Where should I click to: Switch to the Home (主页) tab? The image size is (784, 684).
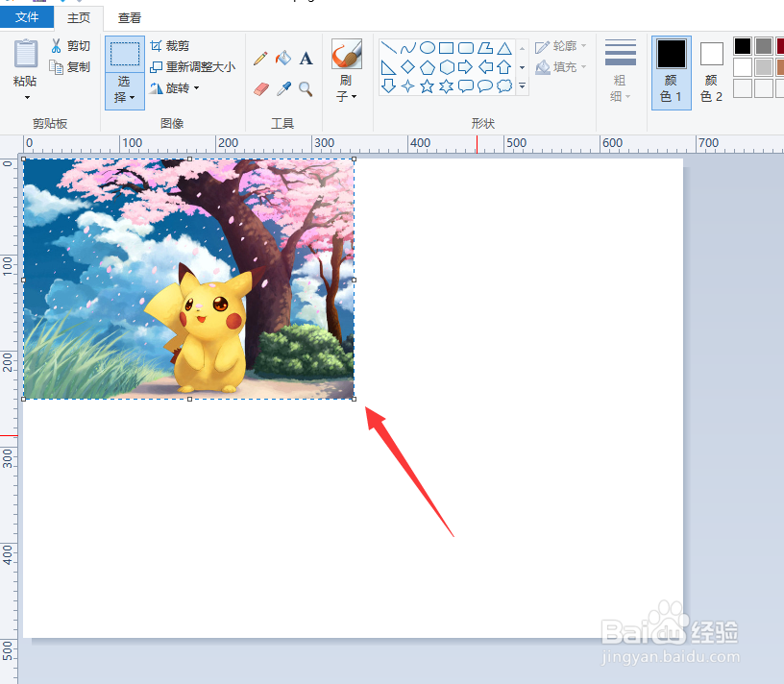tap(79, 18)
